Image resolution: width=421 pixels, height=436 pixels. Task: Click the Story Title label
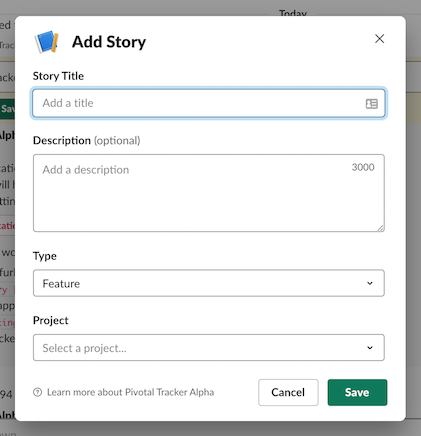point(58,76)
